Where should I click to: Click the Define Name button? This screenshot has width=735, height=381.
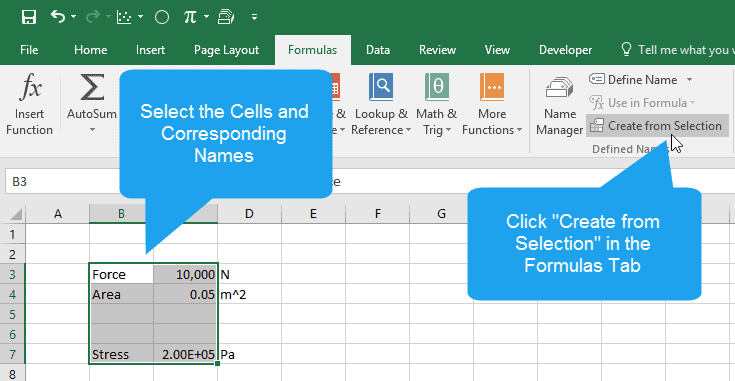tap(633, 80)
